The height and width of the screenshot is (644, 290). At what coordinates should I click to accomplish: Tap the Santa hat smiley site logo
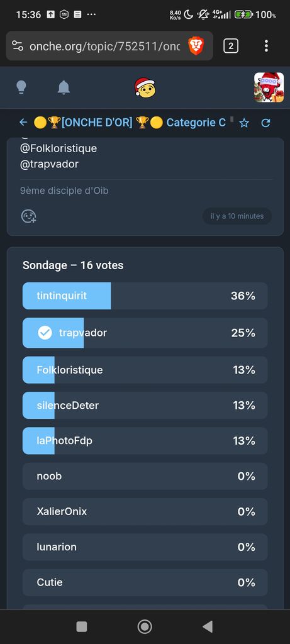[x=145, y=87]
